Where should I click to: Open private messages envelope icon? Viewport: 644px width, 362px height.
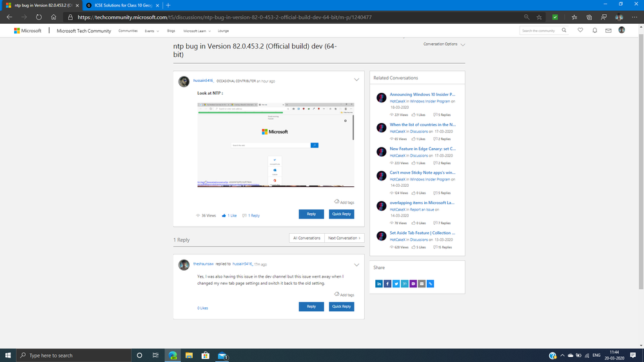point(609,30)
